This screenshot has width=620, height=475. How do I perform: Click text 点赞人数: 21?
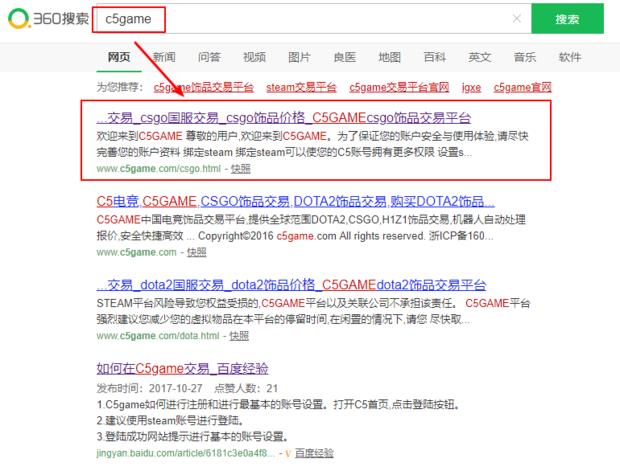[x=246, y=388]
